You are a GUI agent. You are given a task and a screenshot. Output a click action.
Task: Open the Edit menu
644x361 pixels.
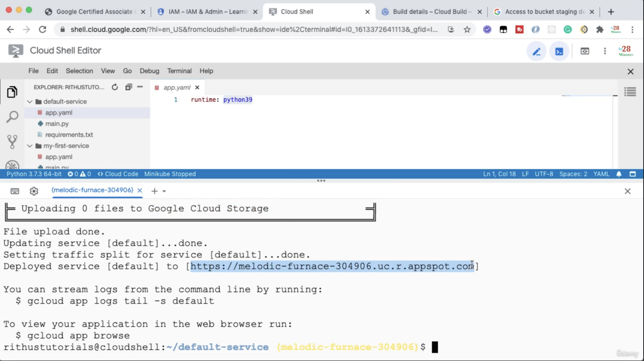point(52,71)
